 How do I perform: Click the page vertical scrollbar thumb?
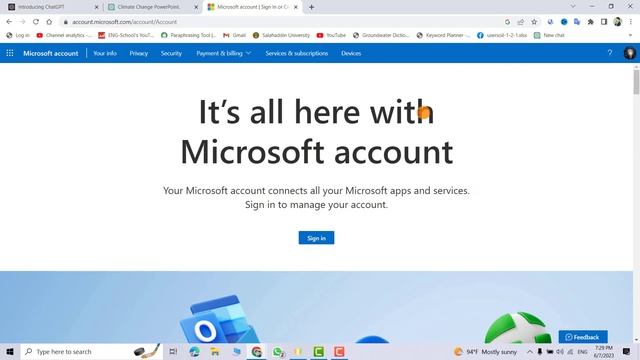636,82
